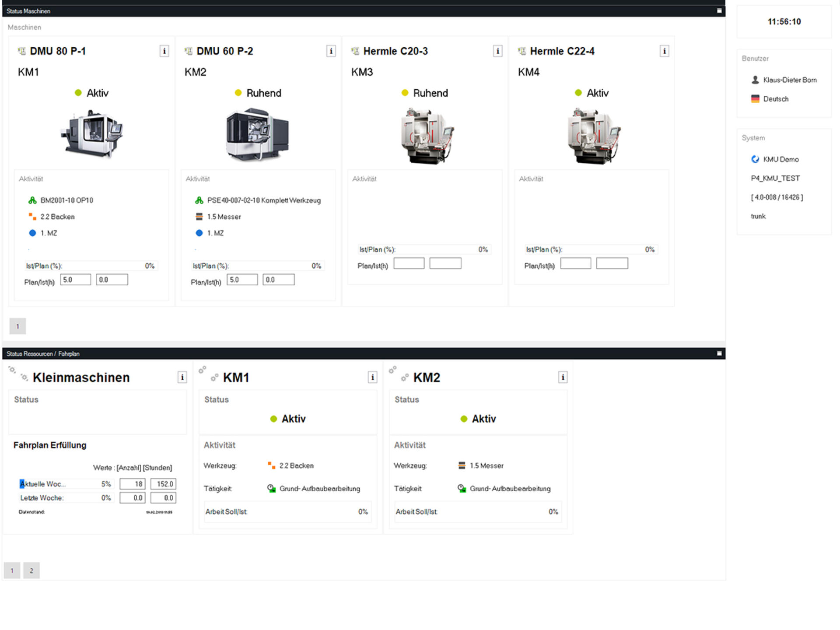Click the DMU 60 P-2 machine image
This screenshot has height=630, width=840.
[x=257, y=134]
